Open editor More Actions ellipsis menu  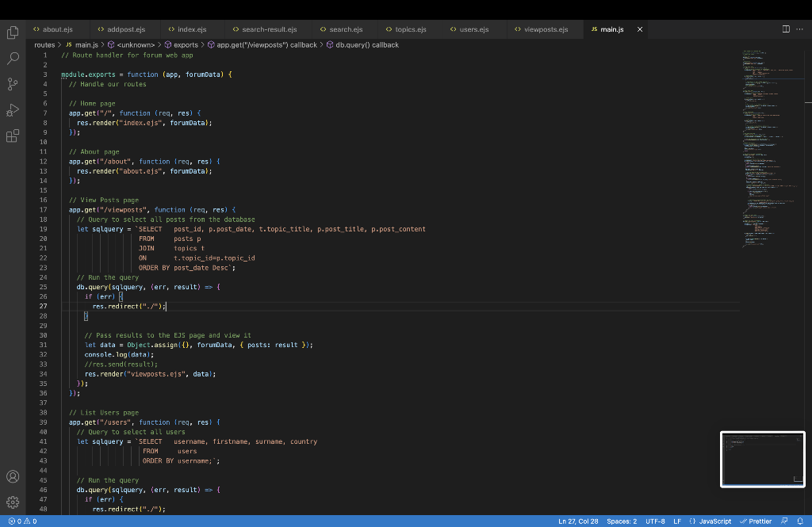coord(799,29)
